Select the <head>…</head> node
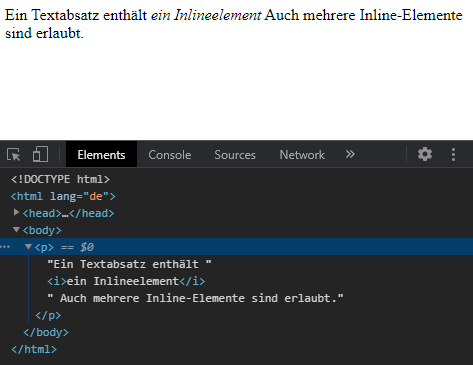 tap(68, 213)
